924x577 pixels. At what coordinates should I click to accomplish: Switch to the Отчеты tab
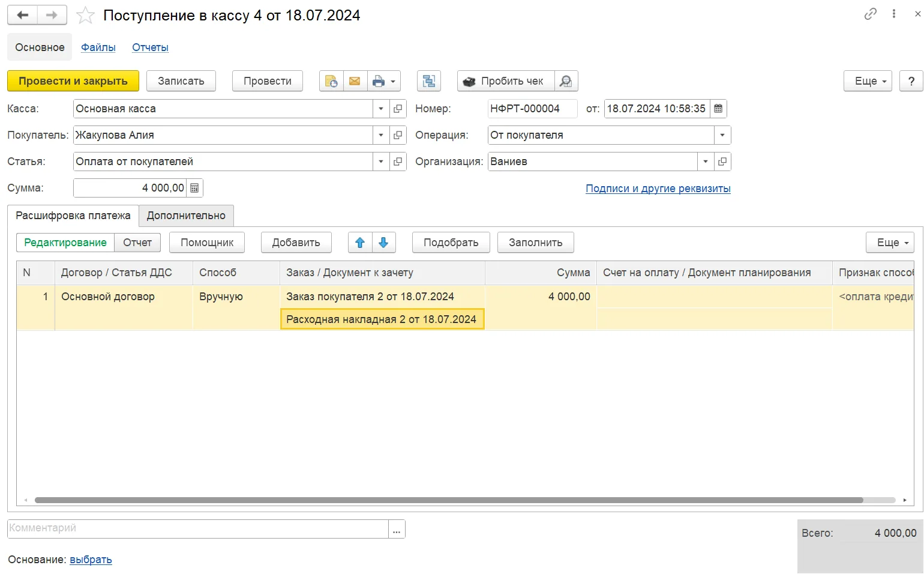[x=150, y=47]
